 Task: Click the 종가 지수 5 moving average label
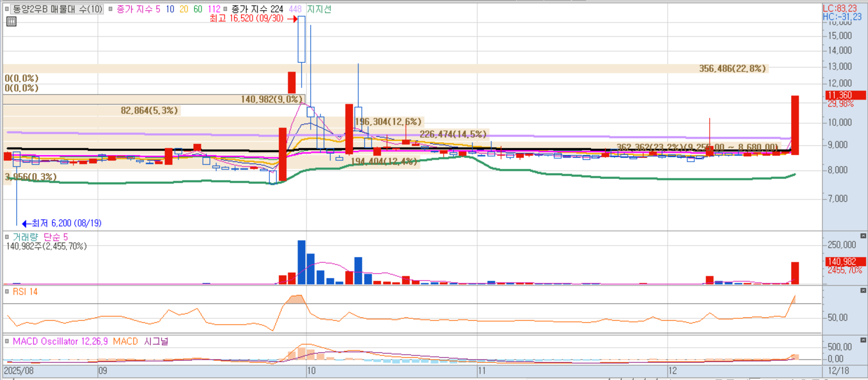138,9
